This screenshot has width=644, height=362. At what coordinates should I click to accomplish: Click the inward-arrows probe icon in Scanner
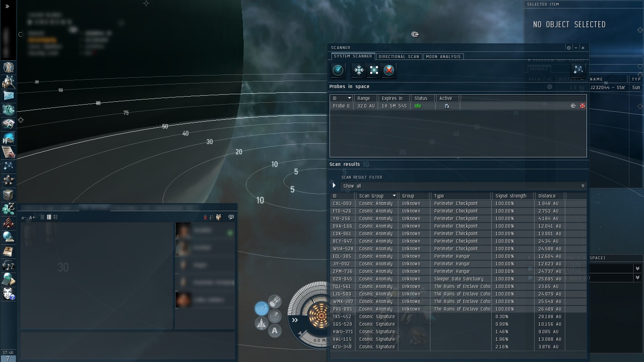pyautogui.click(x=359, y=70)
